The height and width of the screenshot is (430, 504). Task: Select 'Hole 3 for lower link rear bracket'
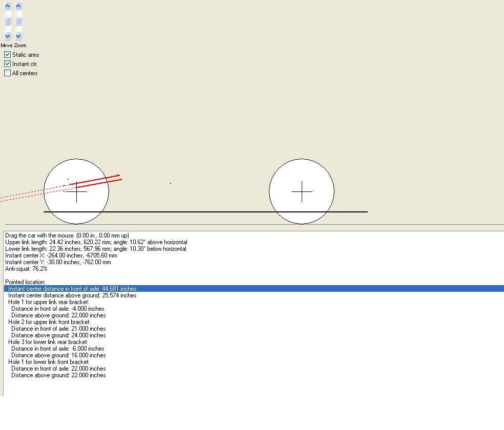48,342
